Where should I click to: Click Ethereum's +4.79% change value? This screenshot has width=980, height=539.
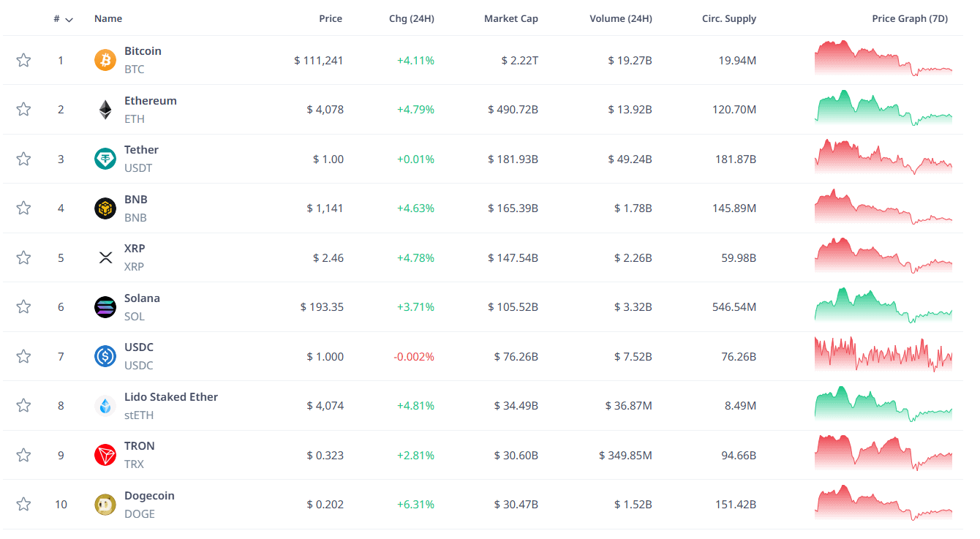[415, 110]
